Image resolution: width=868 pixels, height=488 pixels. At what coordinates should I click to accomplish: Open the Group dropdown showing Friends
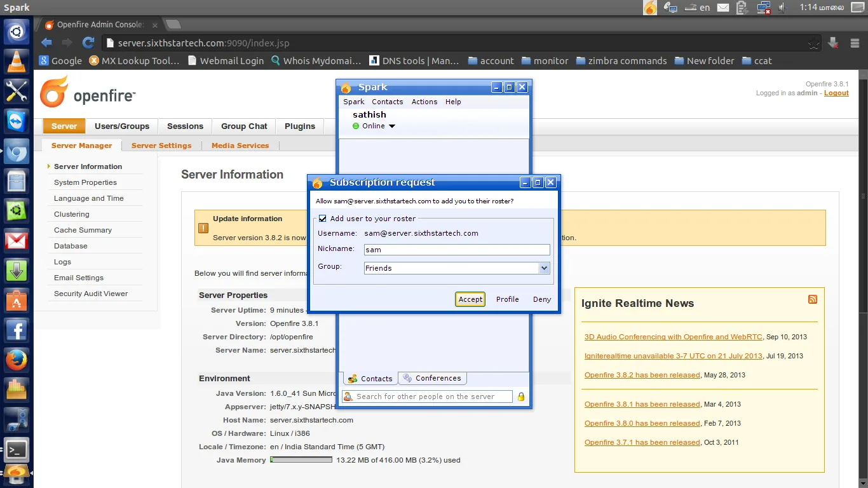pos(457,268)
